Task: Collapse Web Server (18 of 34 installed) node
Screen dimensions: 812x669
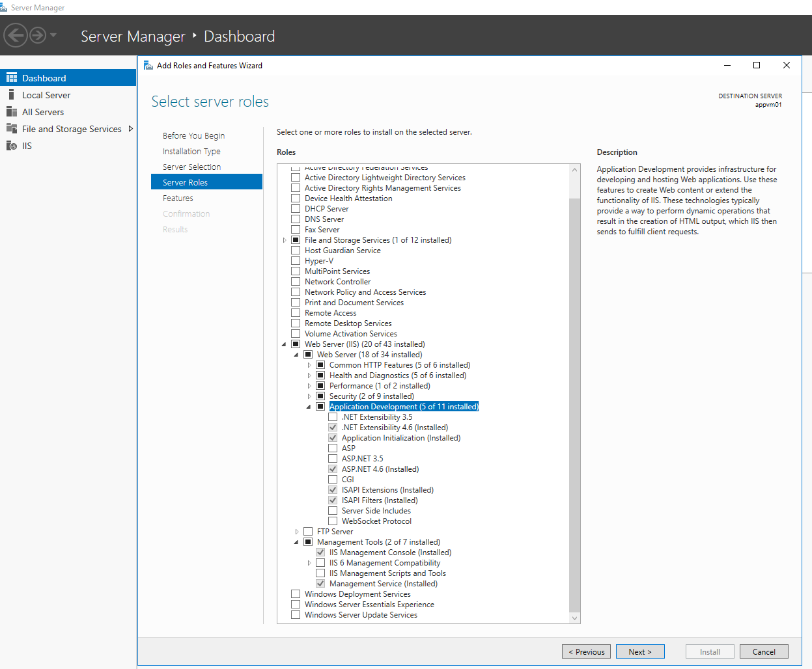Action: pyautogui.click(x=296, y=355)
